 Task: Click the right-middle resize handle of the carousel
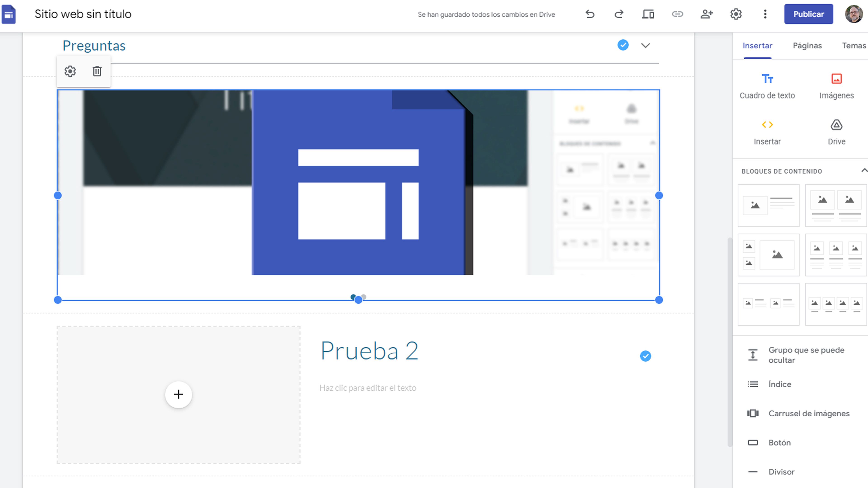659,195
